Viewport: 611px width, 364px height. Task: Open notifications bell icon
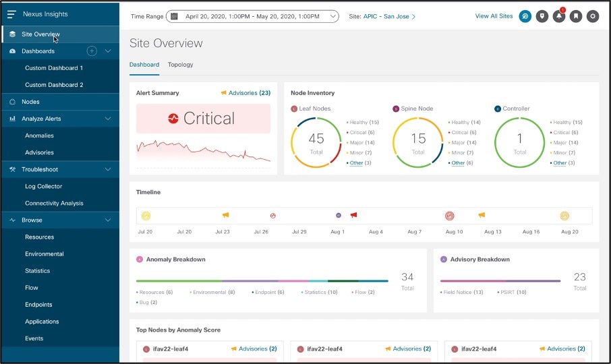(x=559, y=16)
